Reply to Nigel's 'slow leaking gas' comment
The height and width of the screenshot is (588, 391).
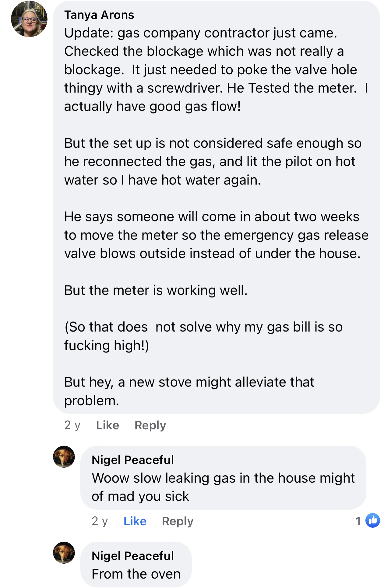[178, 521]
